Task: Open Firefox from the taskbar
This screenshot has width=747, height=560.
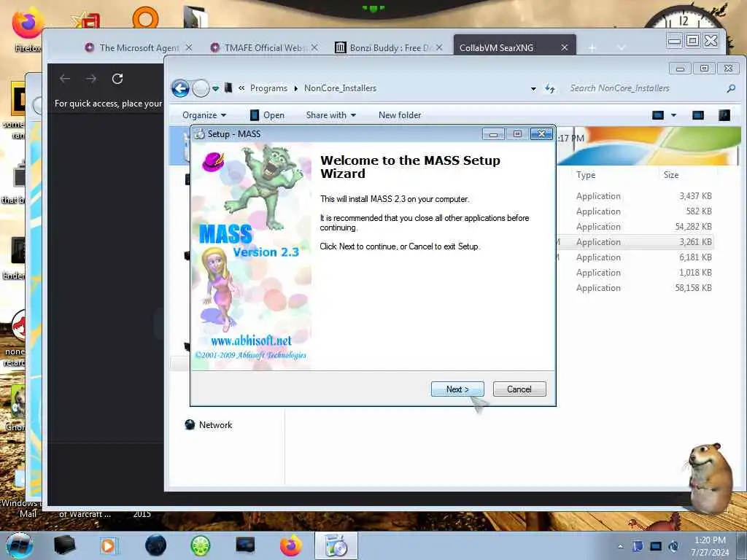Action: 291,545
